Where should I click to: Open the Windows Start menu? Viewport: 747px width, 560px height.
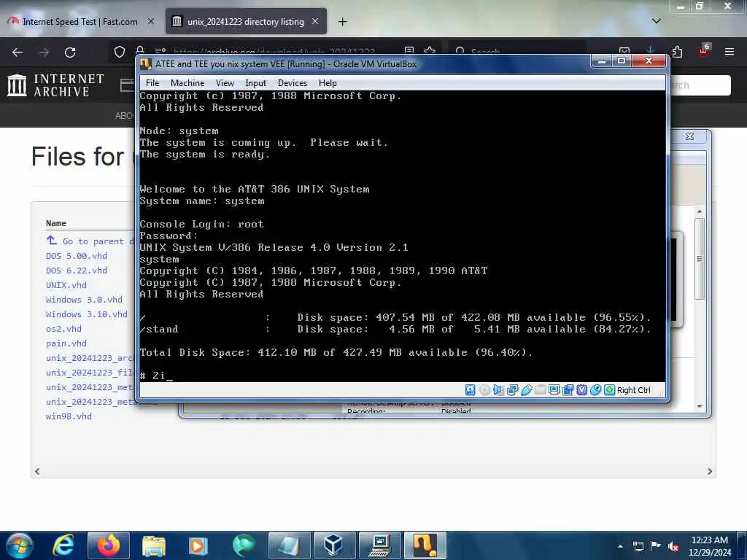[20, 545]
